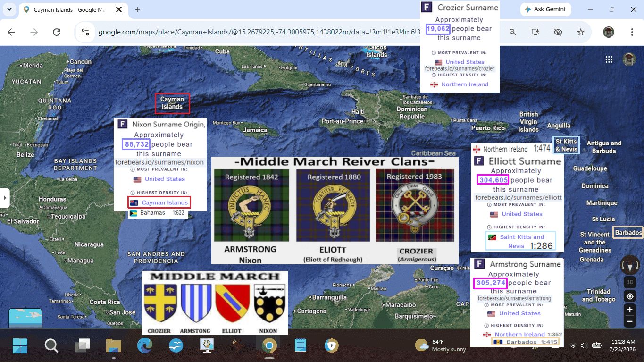Open the Google apps grid

609,59
